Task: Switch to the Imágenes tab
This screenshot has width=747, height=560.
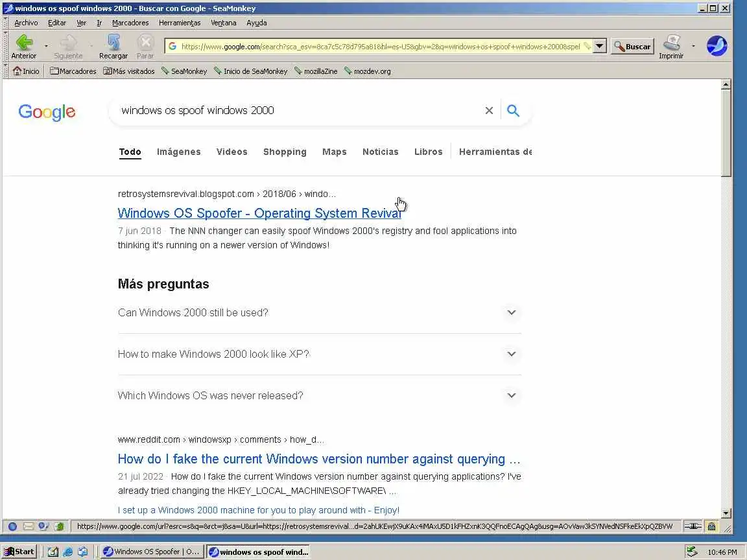Action: point(179,152)
